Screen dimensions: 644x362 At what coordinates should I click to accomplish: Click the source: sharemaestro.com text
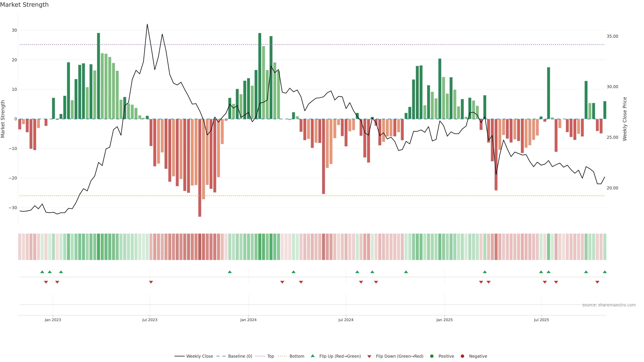coord(609,305)
